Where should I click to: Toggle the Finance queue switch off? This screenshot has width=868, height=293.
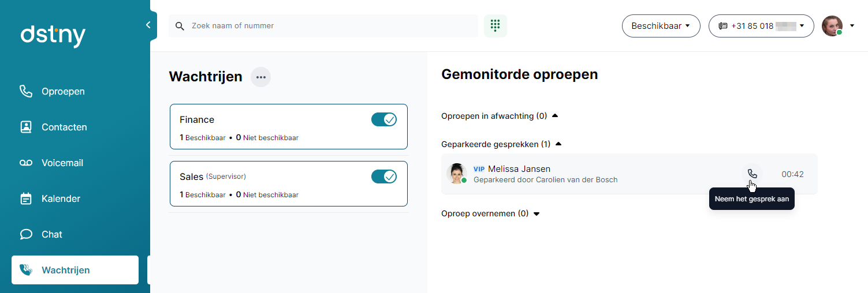pyautogui.click(x=383, y=119)
